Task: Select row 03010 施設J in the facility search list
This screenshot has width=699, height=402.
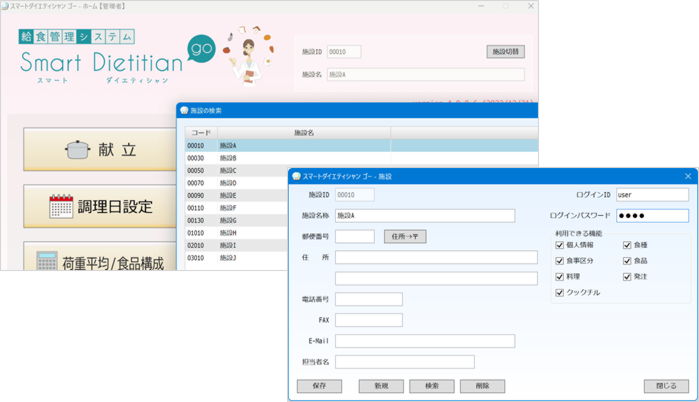Action: 237,258
